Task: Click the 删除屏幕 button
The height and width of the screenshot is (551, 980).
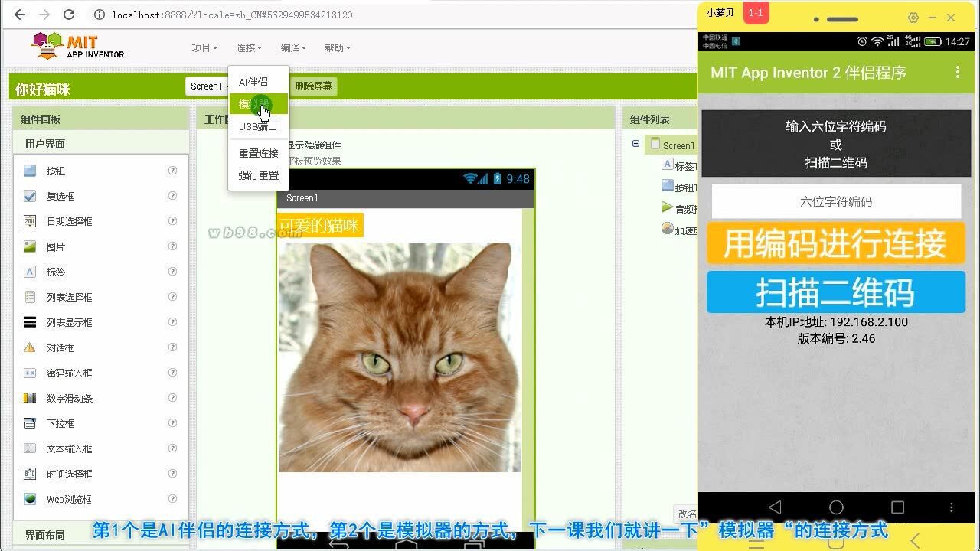Action: click(314, 86)
